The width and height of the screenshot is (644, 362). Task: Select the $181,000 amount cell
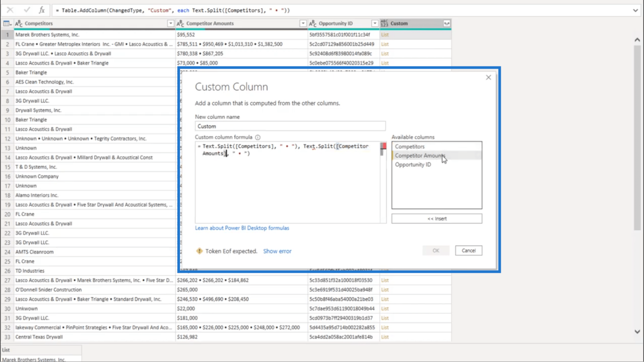click(x=242, y=318)
